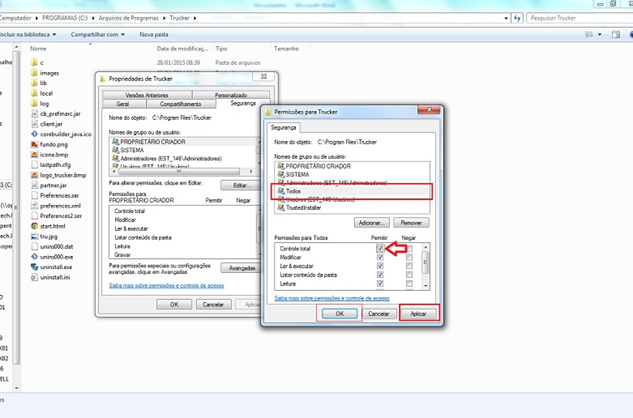Select the client.jar file icon

coord(33,123)
